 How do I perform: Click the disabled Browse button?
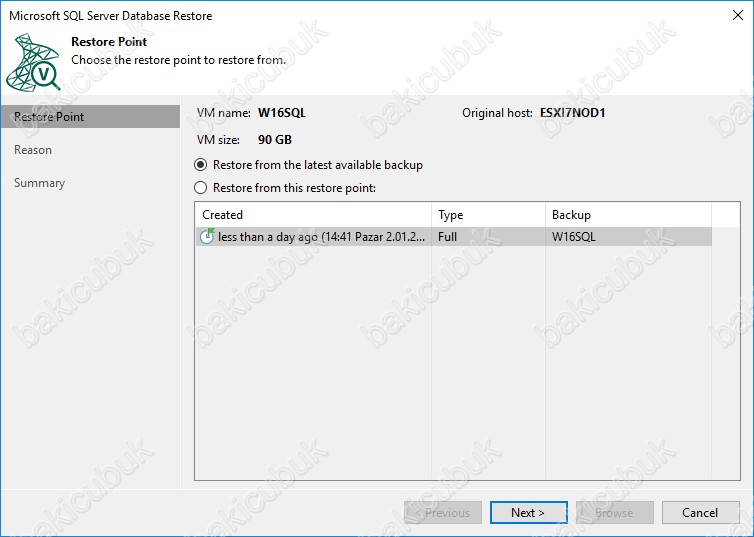(x=615, y=512)
